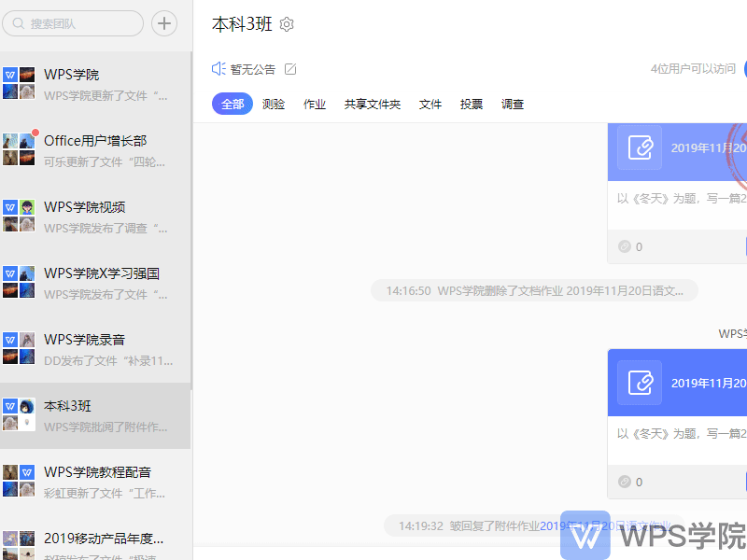Open the WPS学院录音 team
This screenshot has height=560, width=747.
pos(95,348)
